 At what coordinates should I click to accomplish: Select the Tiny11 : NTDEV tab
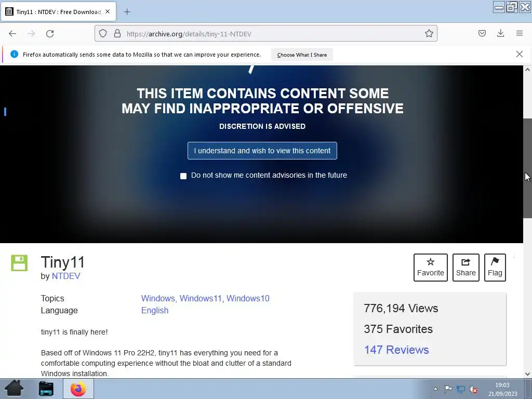point(59,12)
